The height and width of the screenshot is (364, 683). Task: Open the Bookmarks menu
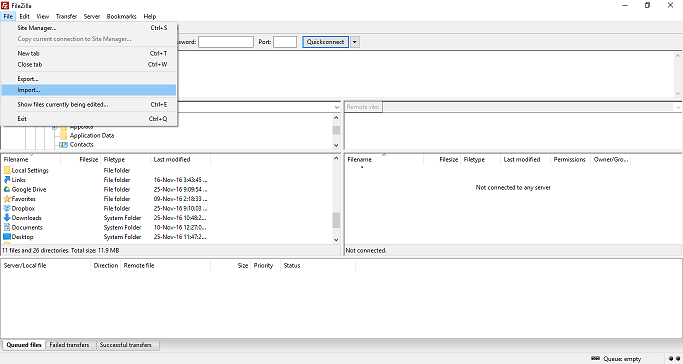click(x=122, y=17)
